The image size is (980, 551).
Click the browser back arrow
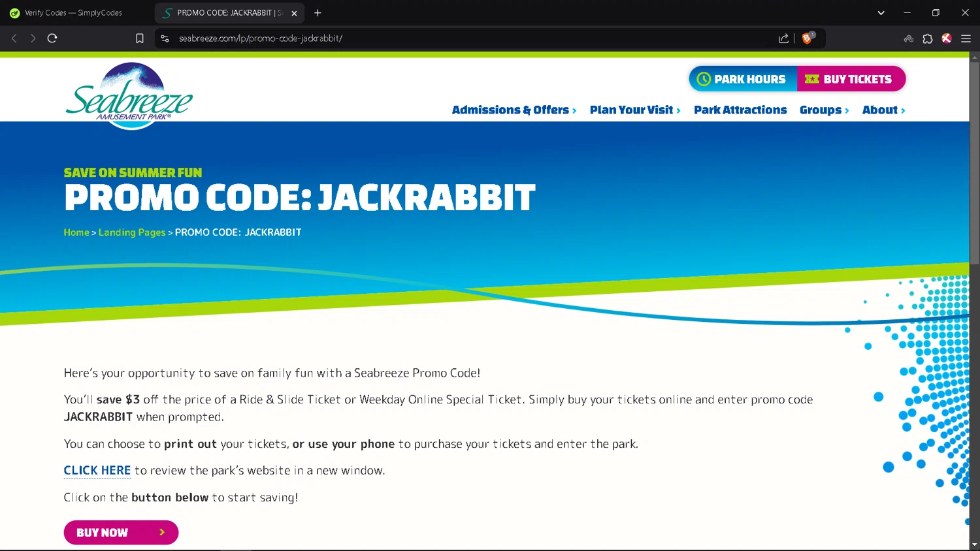pos(14,39)
